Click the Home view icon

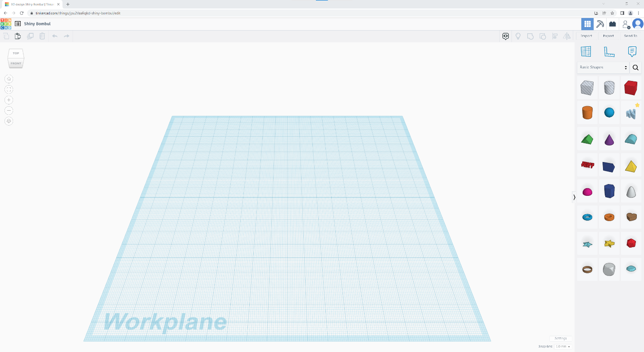(9, 78)
